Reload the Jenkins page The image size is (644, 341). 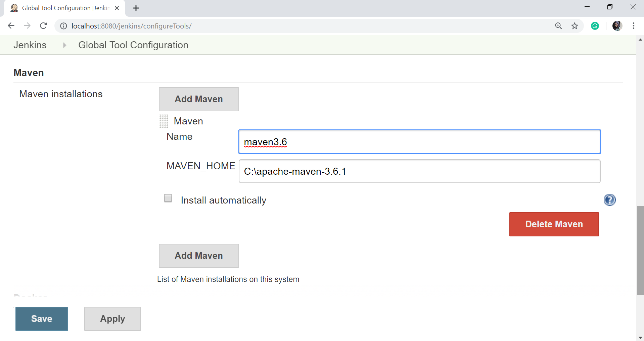[x=43, y=26]
